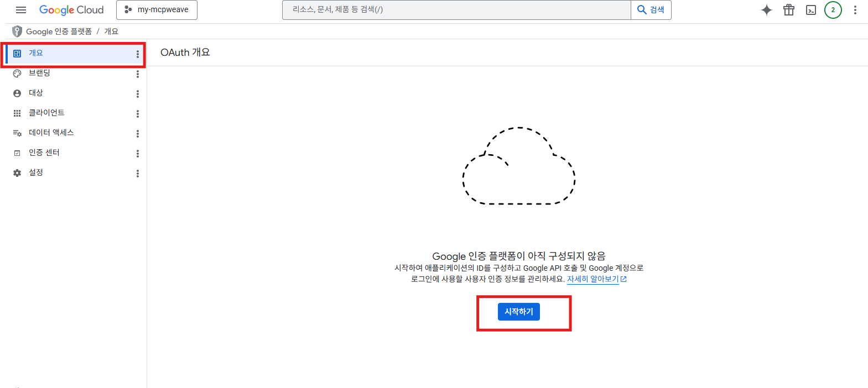This screenshot has width=868, height=388.
Task: Open the top-right more options menu
Action: tap(855, 10)
